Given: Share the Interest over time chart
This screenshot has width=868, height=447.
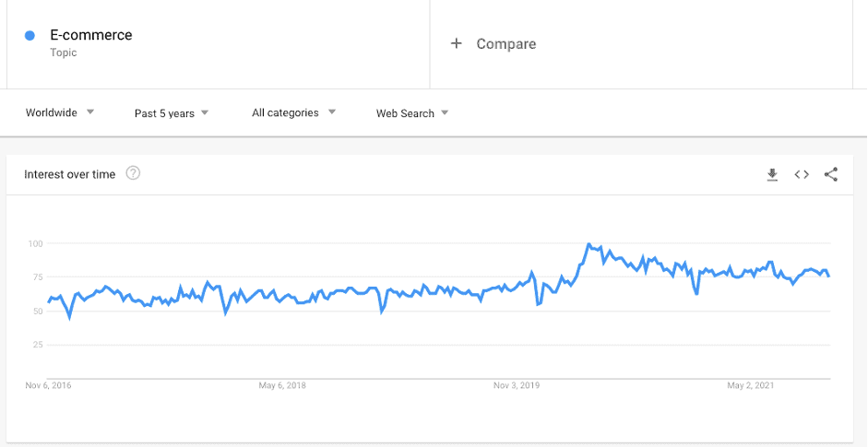Looking at the screenshot, I should (x=831, y=175).
